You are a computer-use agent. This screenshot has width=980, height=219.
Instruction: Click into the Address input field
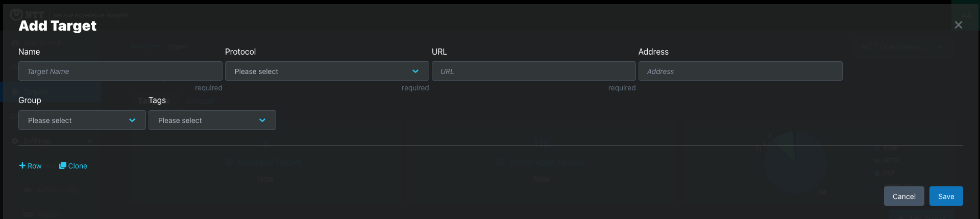click(x=741, y=71)
